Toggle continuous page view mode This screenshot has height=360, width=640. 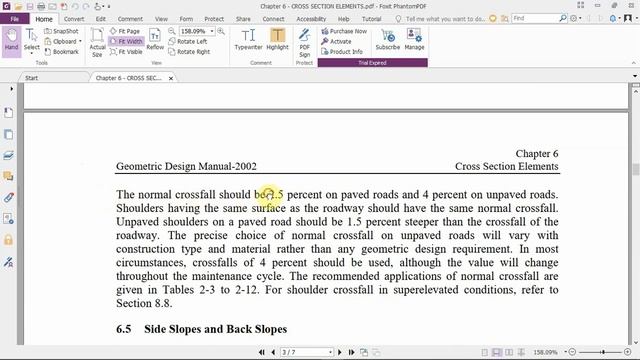[x=497, y=352]
